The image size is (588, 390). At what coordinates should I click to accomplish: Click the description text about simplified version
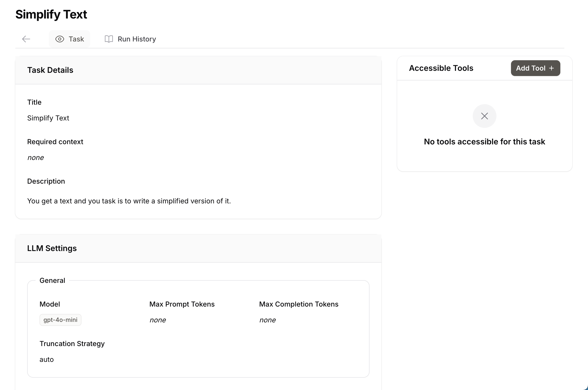(129, 201)
